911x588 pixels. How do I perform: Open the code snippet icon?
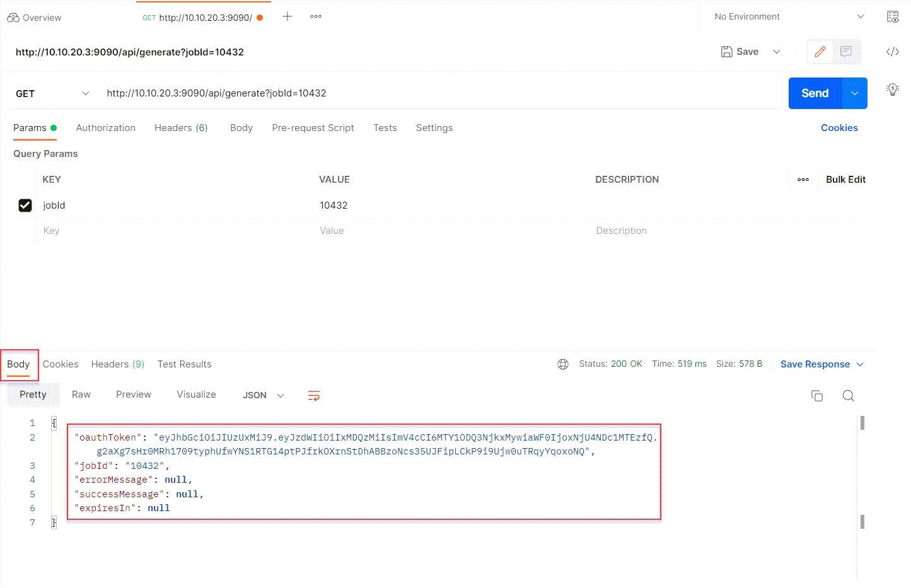pyautogui.click(x=892, y=52)
